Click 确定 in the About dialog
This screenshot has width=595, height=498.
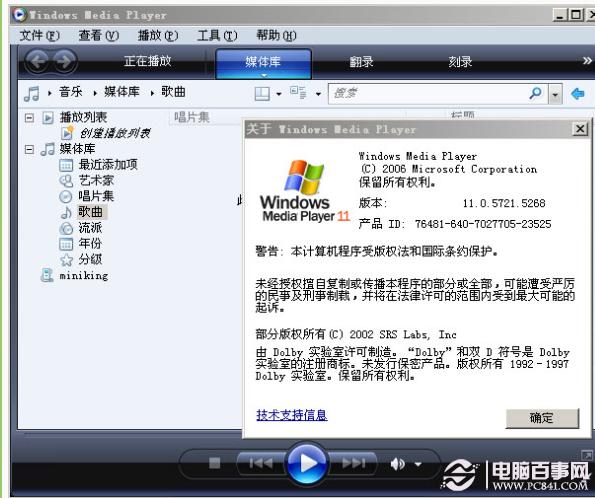(x=543, y=418)
